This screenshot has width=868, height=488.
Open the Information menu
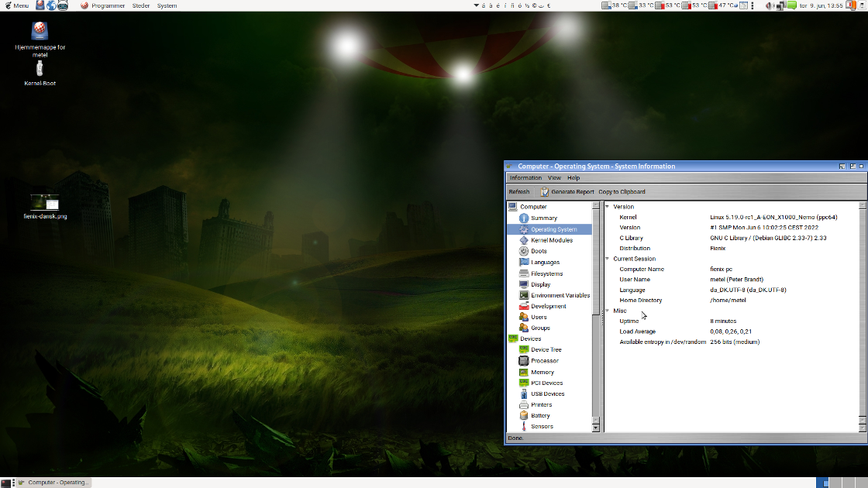(x=525, y=178)
